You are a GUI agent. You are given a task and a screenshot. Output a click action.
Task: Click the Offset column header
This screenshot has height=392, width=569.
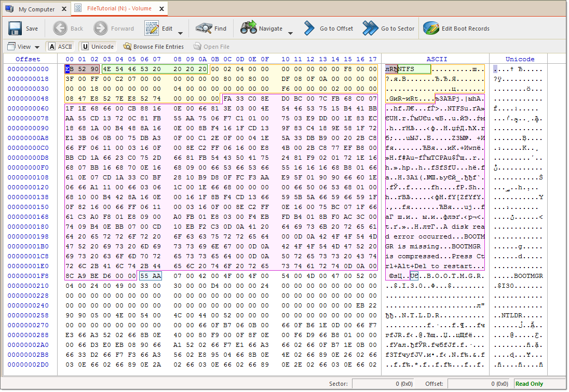(28, 59)
